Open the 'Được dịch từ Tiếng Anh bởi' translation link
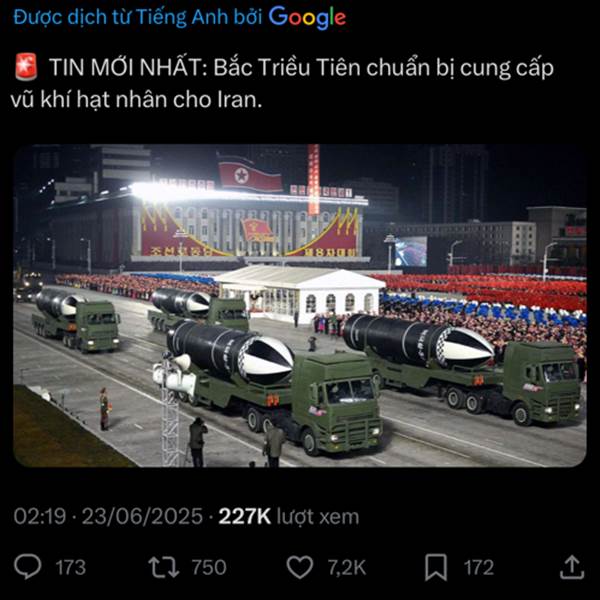Image resolution: width=600 pixels, height=600 pixels. click(x=138, y=17)
